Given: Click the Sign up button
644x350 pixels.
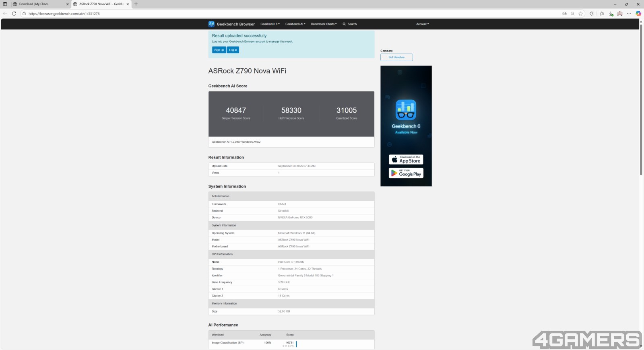Looking at the screenshot, I should coord(219,50).
